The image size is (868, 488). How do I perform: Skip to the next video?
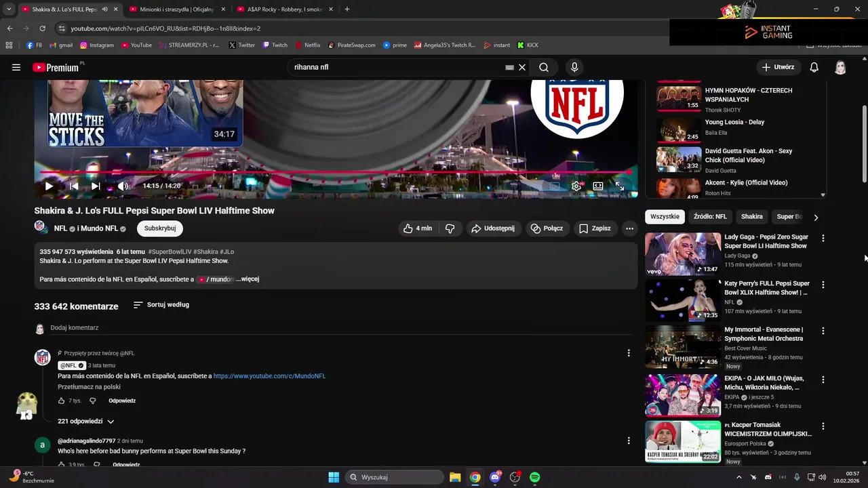pyautogui.click(x=96, y=186)
